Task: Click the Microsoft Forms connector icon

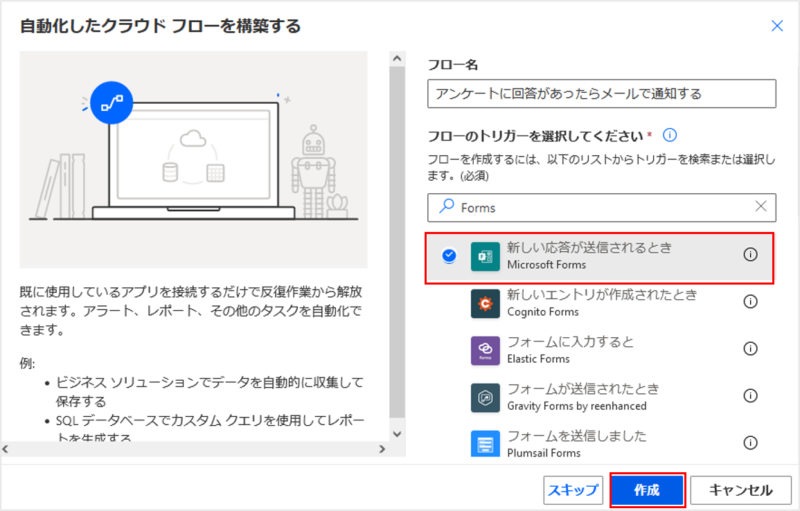Action: [x=485, y=256]
